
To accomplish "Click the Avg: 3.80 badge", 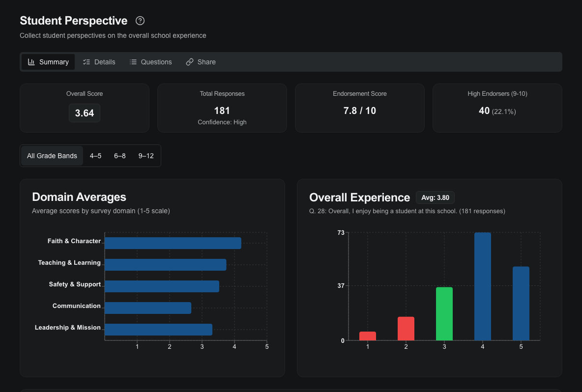I will [435, 197].
